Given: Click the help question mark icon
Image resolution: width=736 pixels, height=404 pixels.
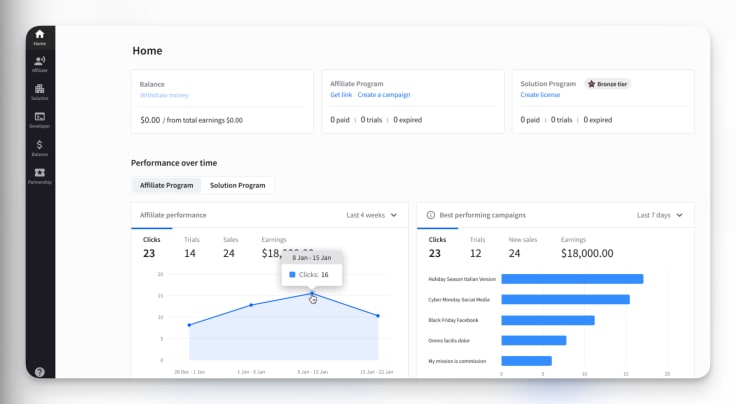Looking at the screenshot, I should [x=40, y=372].
